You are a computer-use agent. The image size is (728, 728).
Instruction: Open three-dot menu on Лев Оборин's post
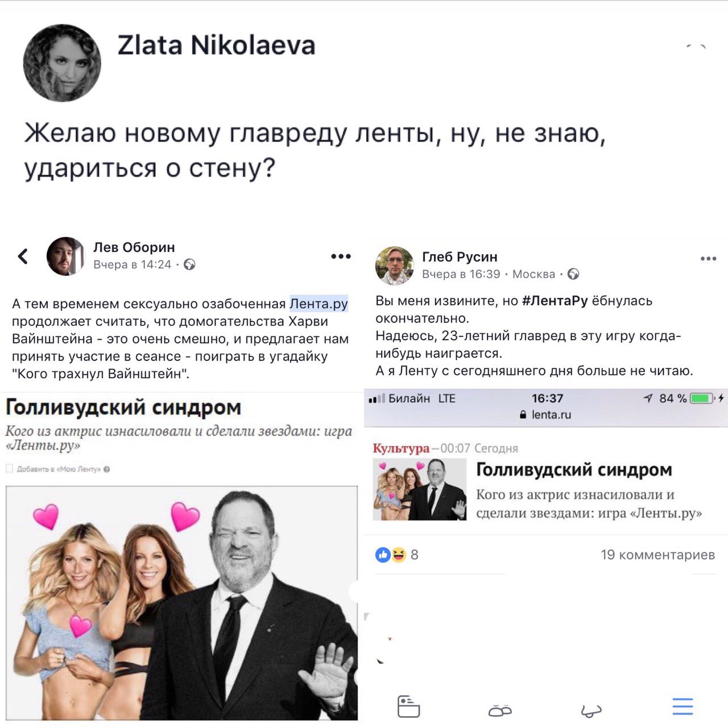coord(341,257)
